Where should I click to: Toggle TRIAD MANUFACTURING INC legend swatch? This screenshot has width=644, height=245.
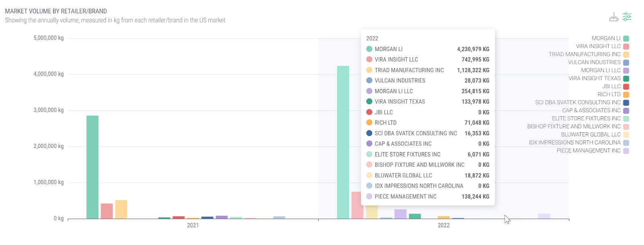click(626, 55)
